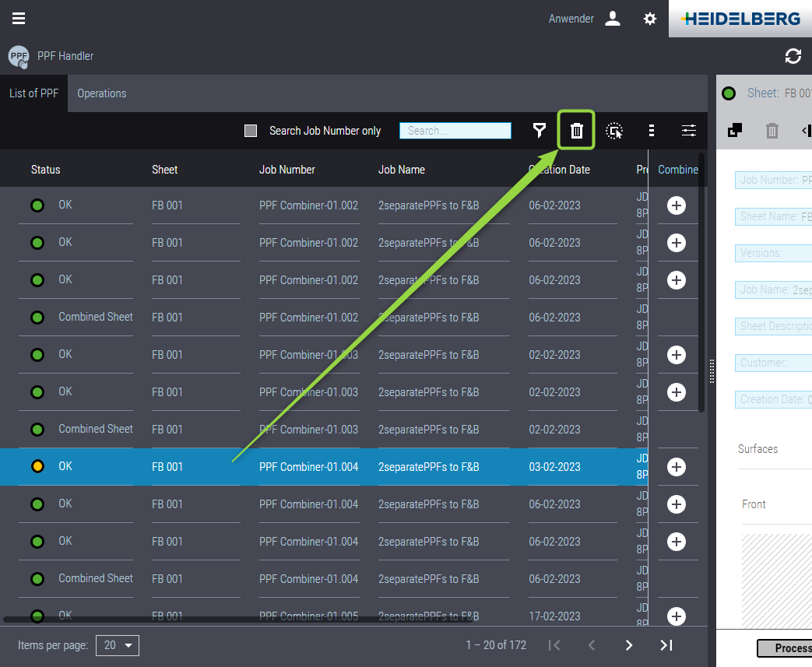The width and height of the screenshot is (812, 667).
Task: Click the refresh icon for PPF Handler
Action: coord(793,56)
